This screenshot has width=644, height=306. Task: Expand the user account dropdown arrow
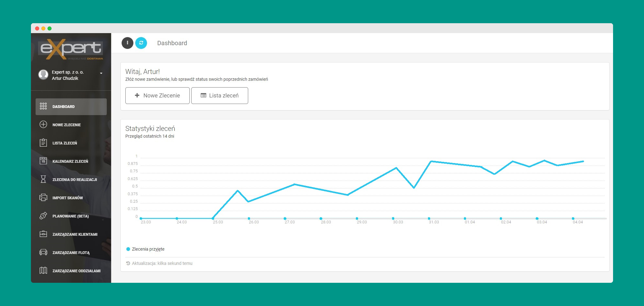coord(101,73)
